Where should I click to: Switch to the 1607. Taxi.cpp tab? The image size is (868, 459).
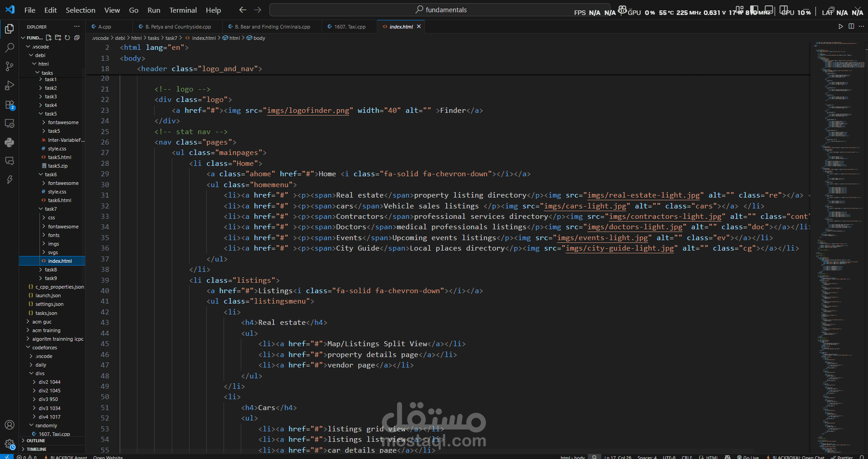point(350,27)
